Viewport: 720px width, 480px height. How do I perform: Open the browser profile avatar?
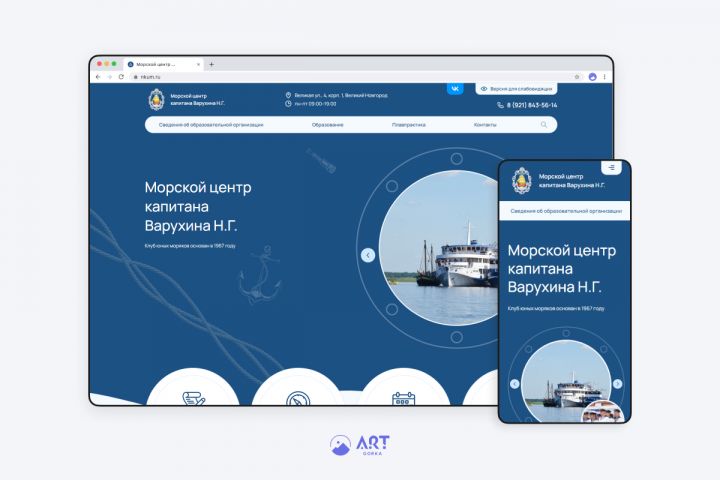(x=592, y=77)
